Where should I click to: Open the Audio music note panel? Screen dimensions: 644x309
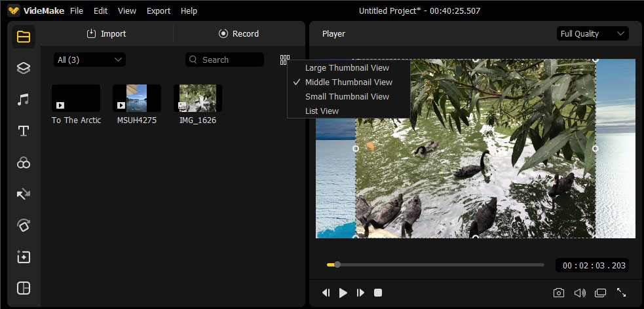(24, 100)
